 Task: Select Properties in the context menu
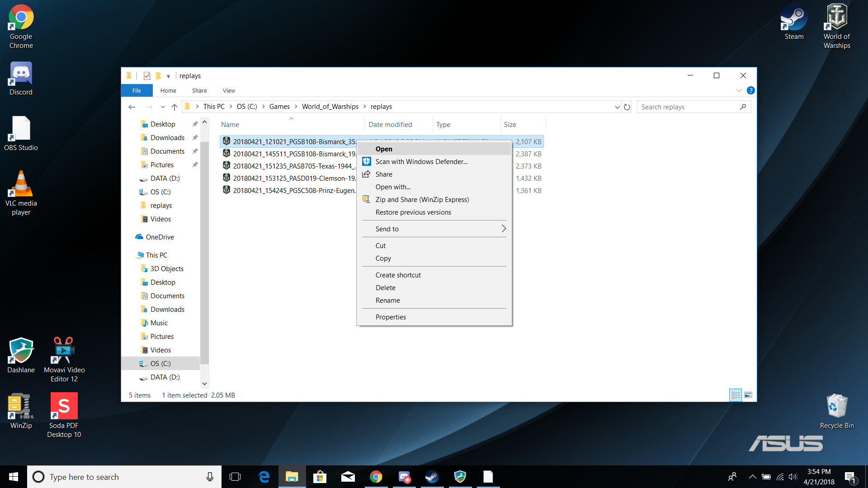391,317
